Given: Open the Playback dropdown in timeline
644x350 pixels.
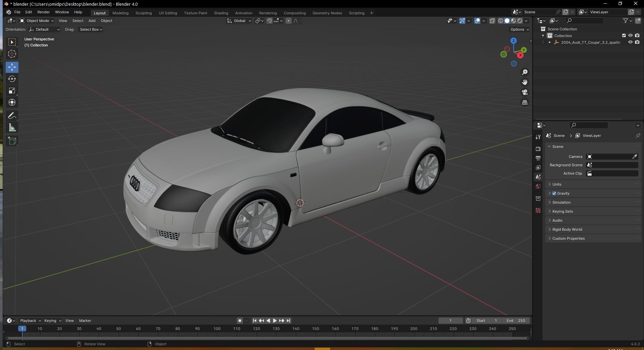Looking at the screenshot, I should pos(30,321).
